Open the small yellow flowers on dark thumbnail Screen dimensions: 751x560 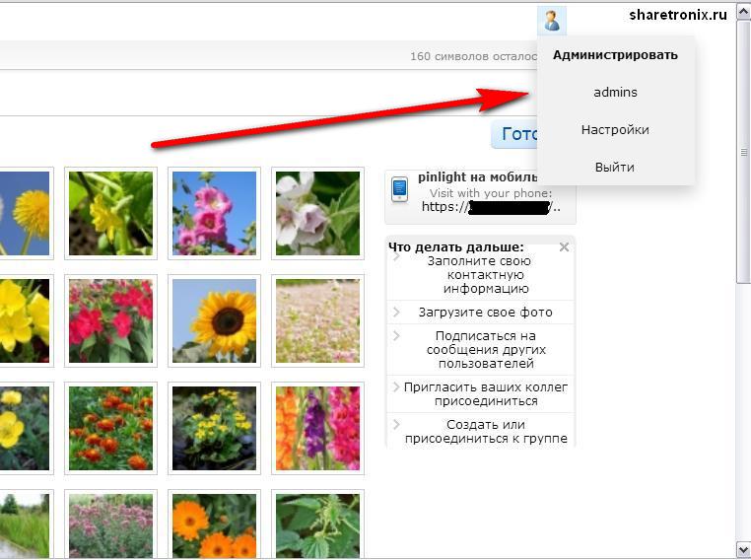pyautogui.click(x=214, y=428)
